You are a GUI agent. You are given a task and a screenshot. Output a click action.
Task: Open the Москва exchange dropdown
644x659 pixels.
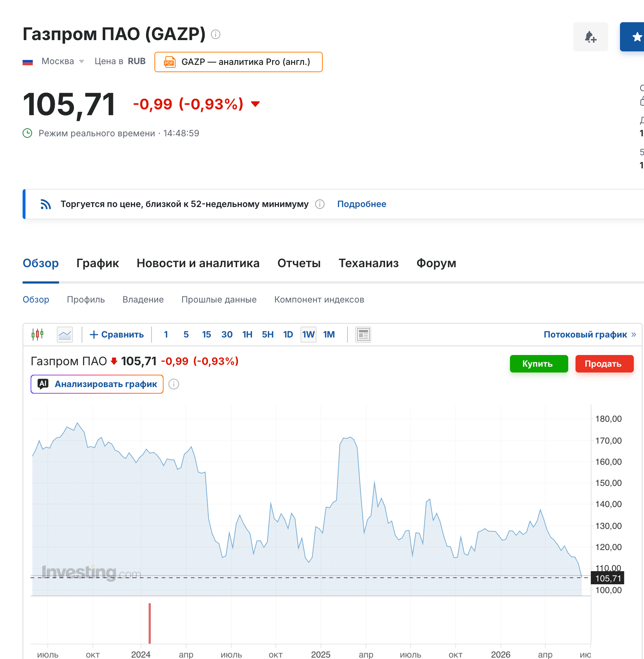63,61
